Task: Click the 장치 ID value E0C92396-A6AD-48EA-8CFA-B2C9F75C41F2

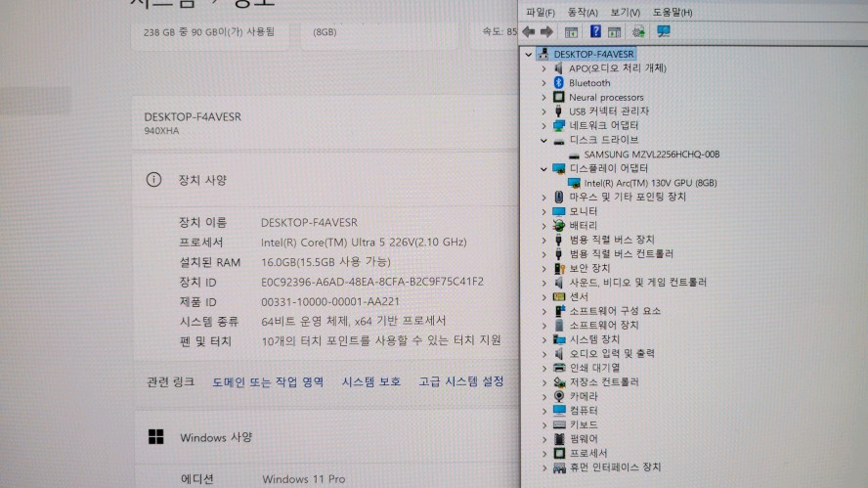Action: coord(372,282)
